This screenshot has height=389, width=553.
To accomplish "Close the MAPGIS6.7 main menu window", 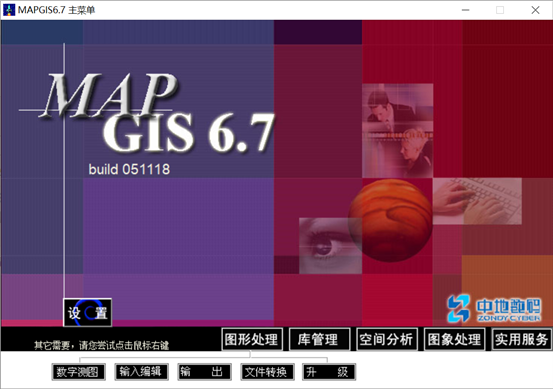I will (x=535, y=10).
